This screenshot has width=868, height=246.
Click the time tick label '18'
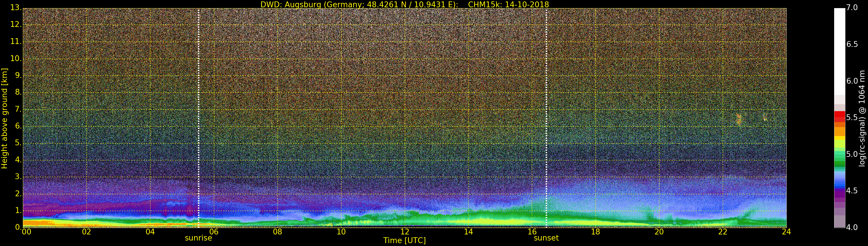(x=596, y=232)
